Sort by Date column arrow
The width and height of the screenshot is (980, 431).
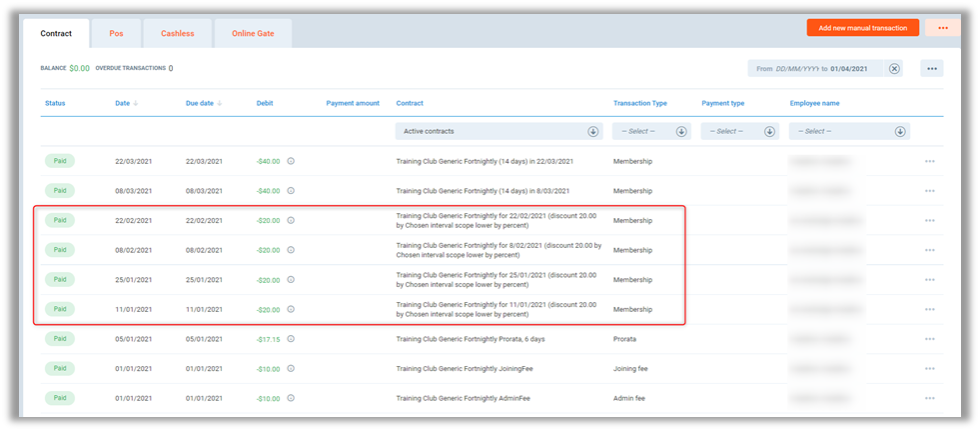click(136, 103)
